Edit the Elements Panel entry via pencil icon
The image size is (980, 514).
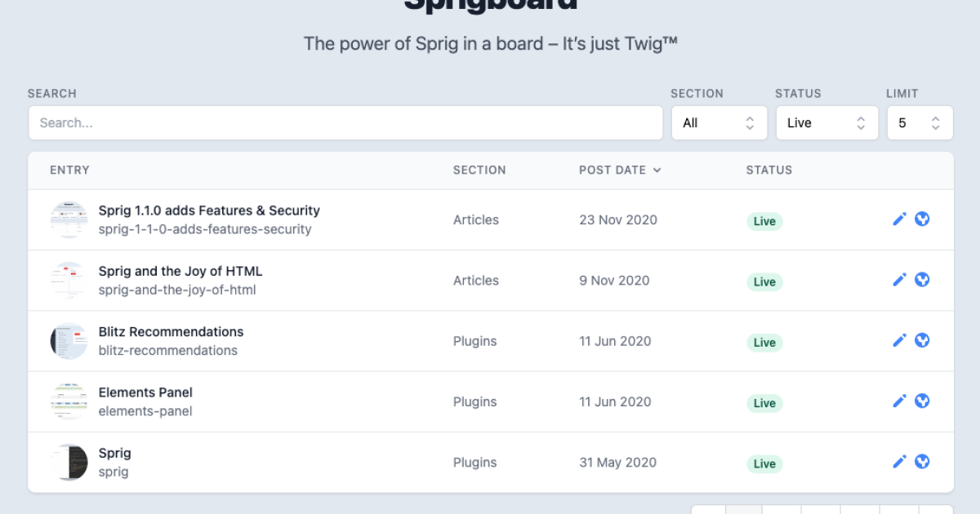[x=899, y=401]
